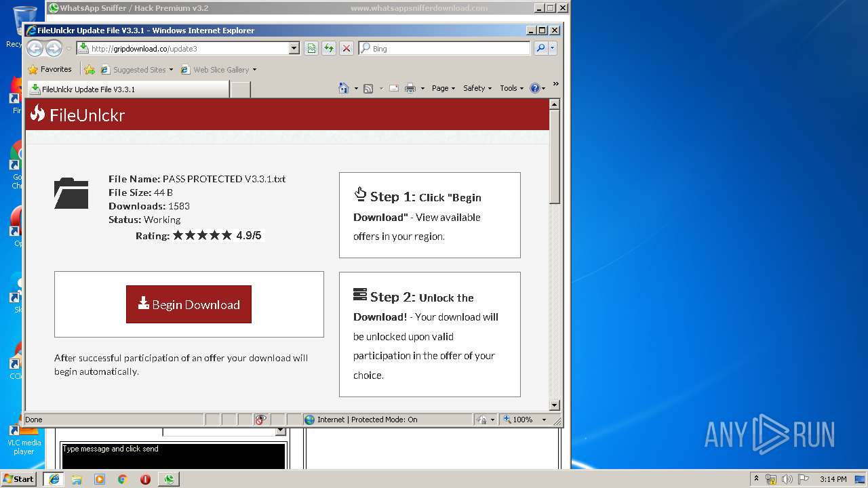Open the Windows Start button

click(x=18, y=479)
